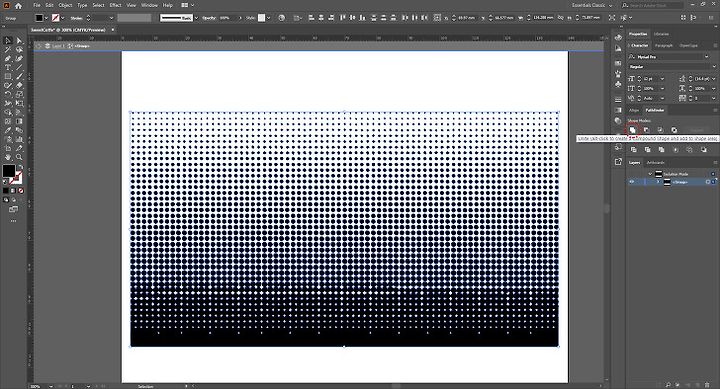Click the Width value input field
The image size is (720, 389).
(543, 17)
